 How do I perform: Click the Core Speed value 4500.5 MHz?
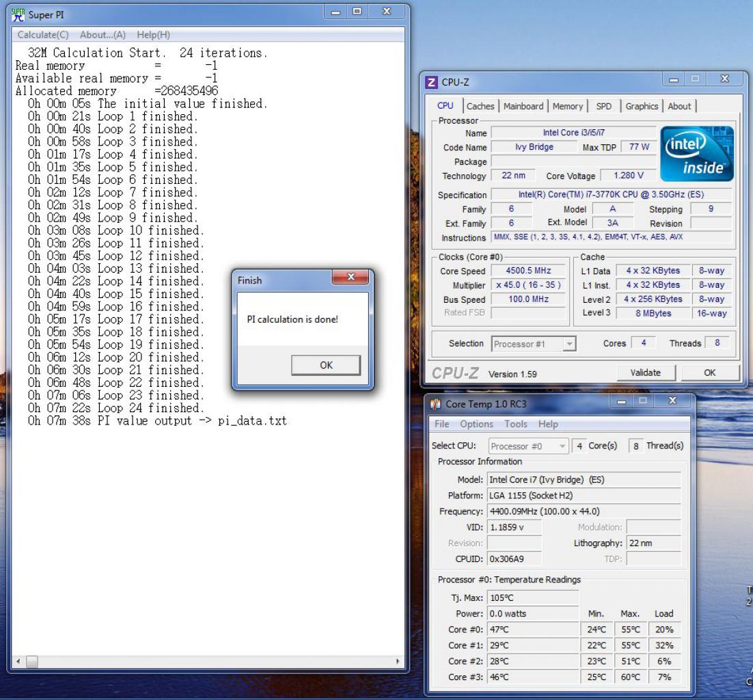528,271
